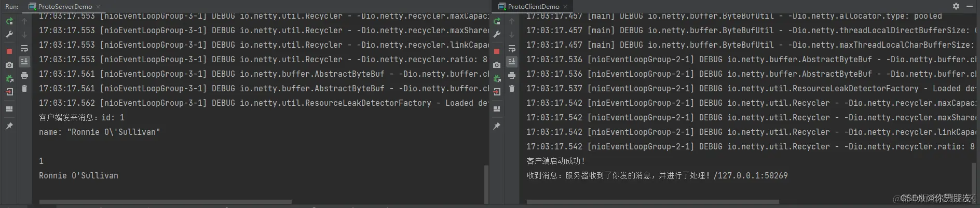Click the server output line containing only '1'
The width and height of the screenshot is (980, 208).
pyautogui.click(x=41, y=161)
